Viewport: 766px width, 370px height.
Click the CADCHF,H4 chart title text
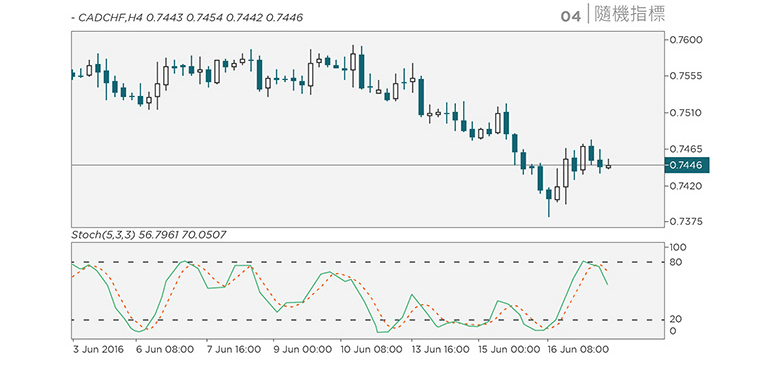(188, 18)
